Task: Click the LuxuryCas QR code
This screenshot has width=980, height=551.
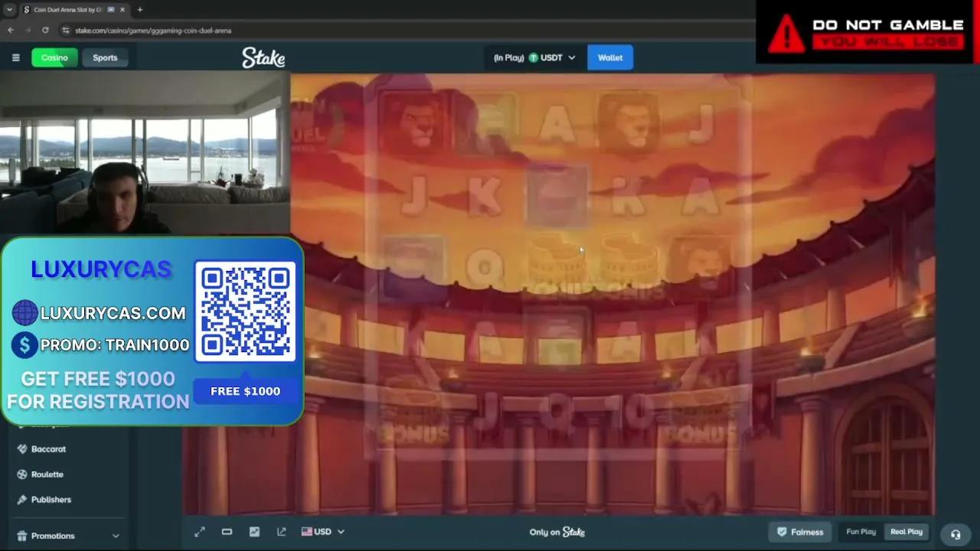Action: click(x=245, y=311)
